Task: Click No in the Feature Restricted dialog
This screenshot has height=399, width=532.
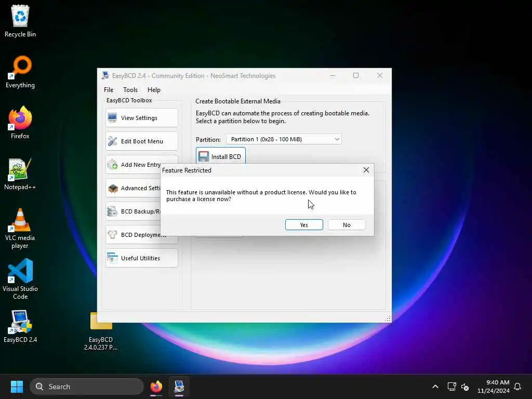Action: click(347, 224)
